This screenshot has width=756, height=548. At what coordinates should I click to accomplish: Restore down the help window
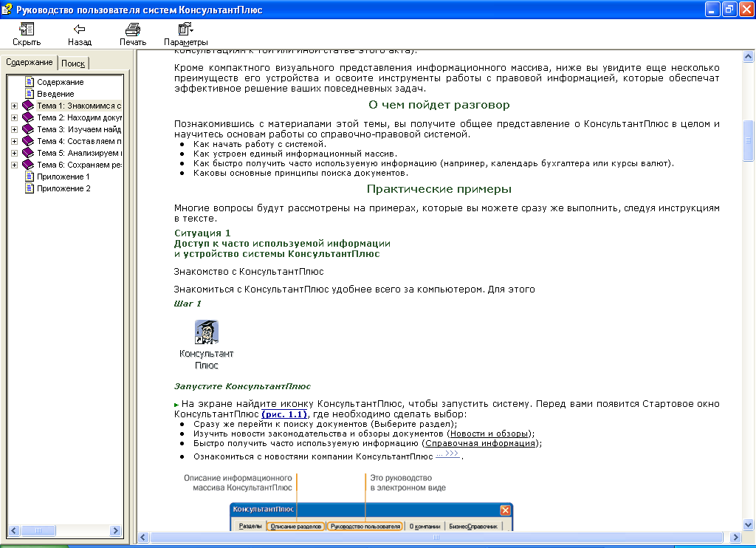pyautogui.click(x=729, y=10)
